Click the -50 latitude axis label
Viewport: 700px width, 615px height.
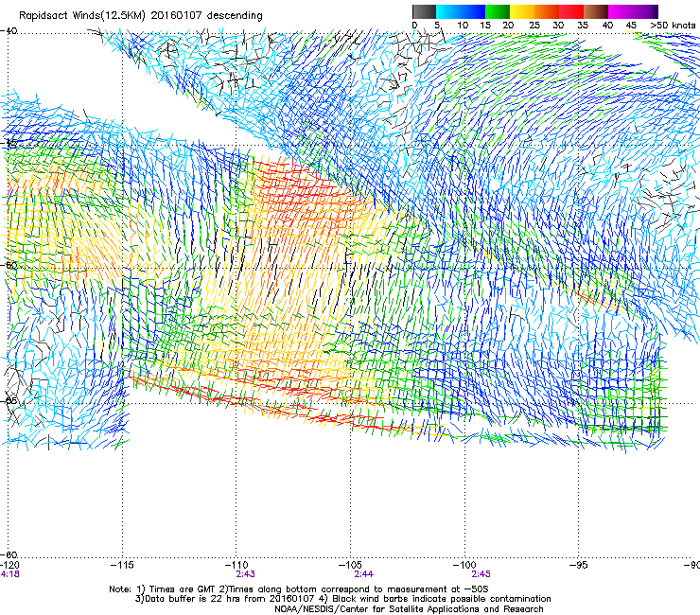[9, 265]
